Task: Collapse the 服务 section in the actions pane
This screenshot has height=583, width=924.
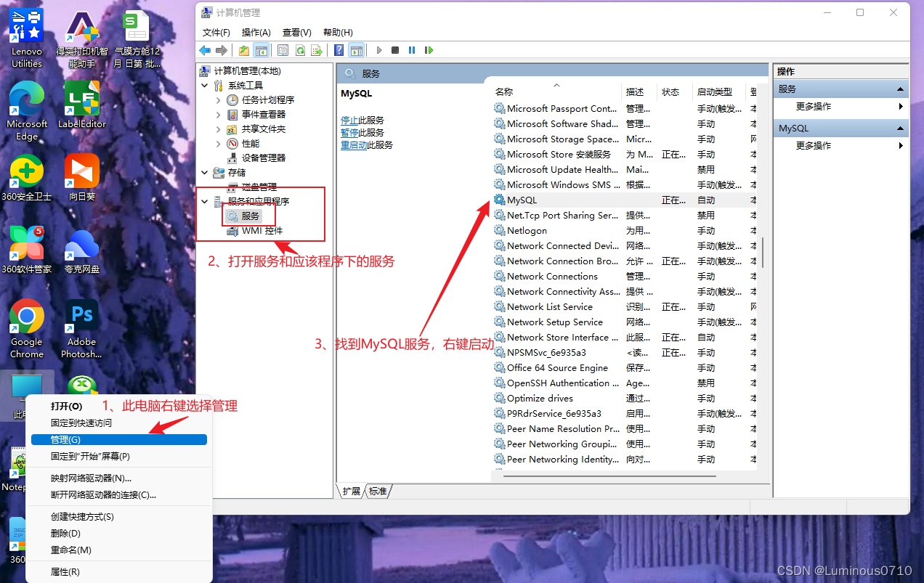Action: [x=900, y=89]
